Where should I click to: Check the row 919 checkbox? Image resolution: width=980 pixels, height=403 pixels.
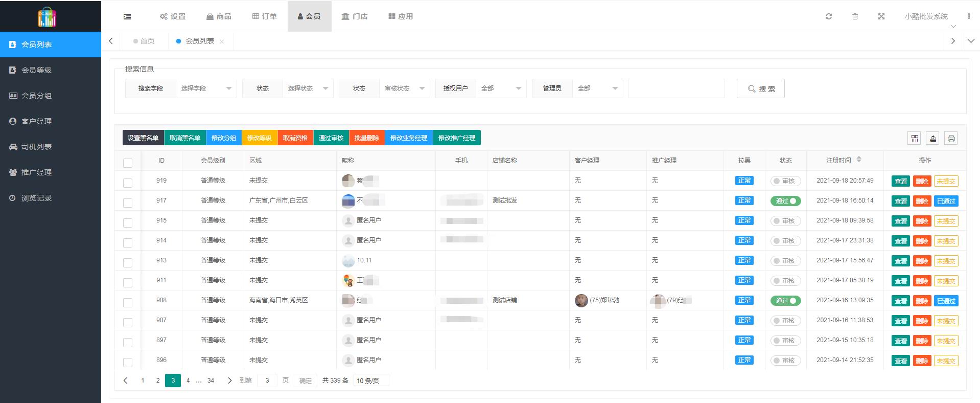[128, 183]
